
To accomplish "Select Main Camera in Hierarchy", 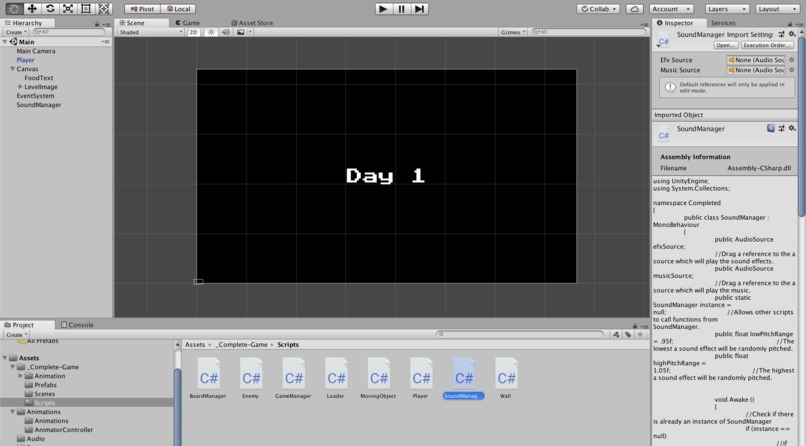I will click(35, 51).
